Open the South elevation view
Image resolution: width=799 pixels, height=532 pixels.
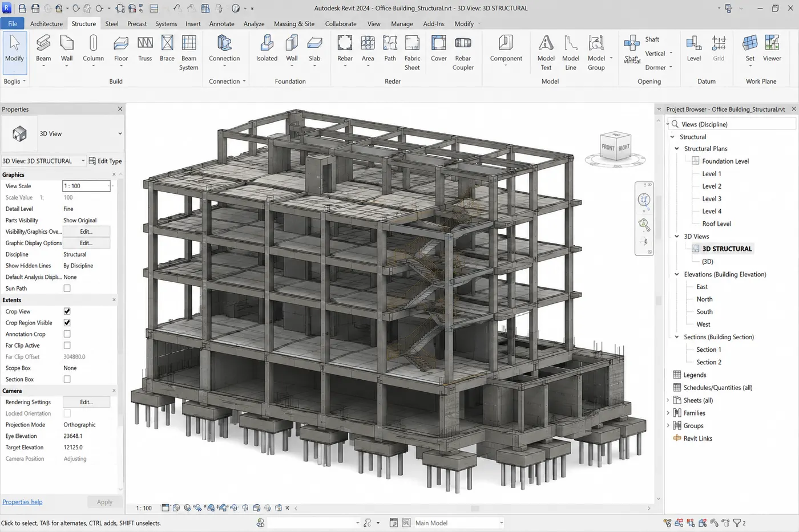[x=704, y=312]
